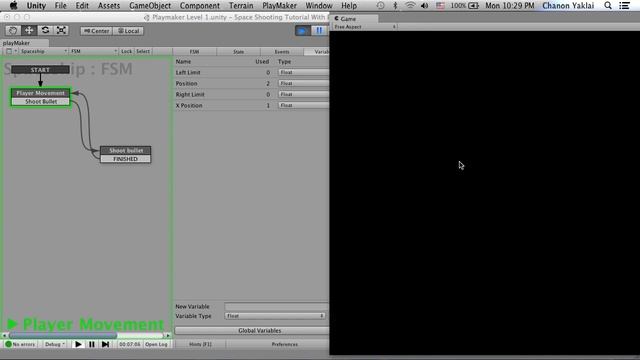Viewport: 640px width, 360px height.
Task: Open the Type dropdown for Left Limit
Action: 303,72
